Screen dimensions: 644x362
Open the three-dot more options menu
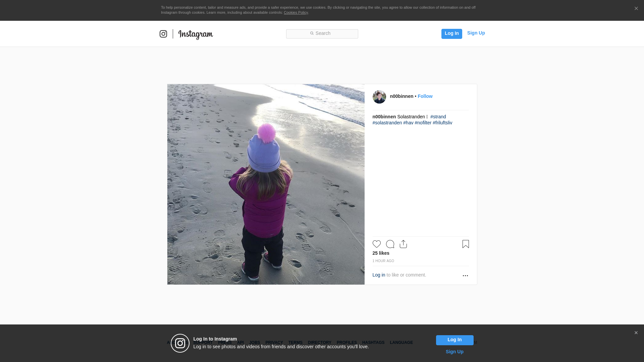465,276
